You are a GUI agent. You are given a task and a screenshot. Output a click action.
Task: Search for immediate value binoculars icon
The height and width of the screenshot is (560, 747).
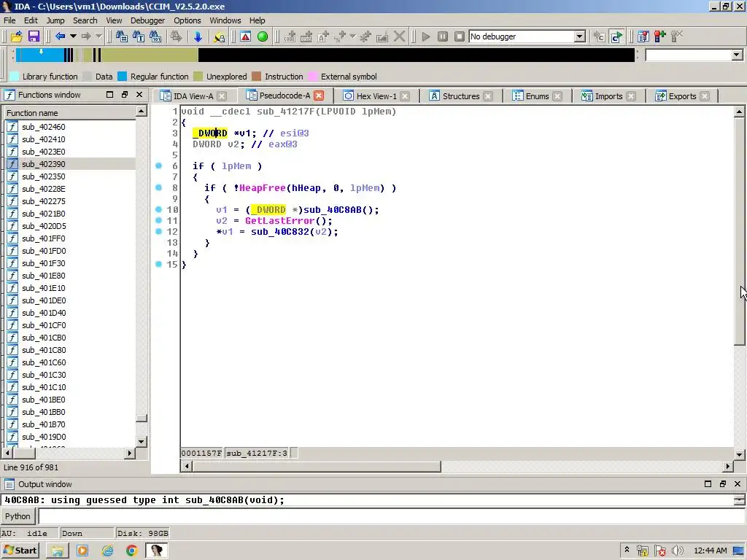click(122, 36)
